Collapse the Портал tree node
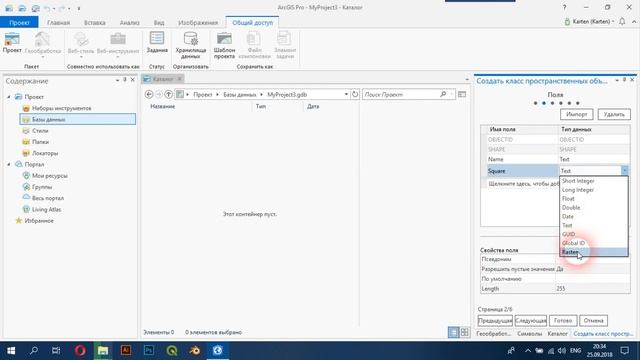Screen dimensions: 640x360 9,164
